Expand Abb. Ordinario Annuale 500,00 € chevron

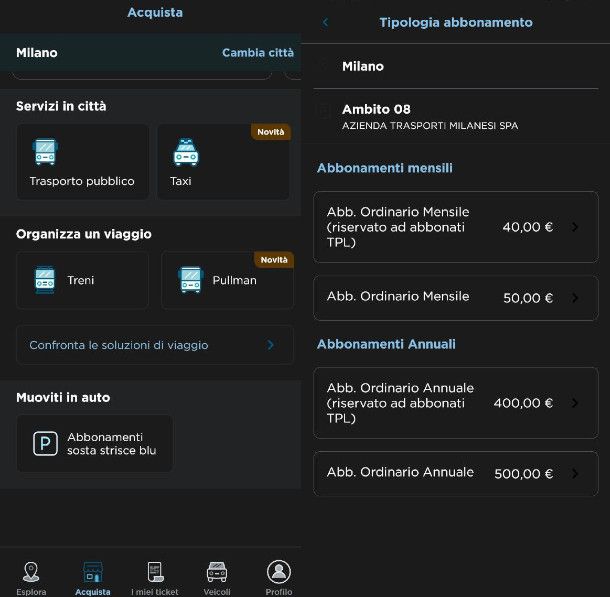tap(575, 474)
